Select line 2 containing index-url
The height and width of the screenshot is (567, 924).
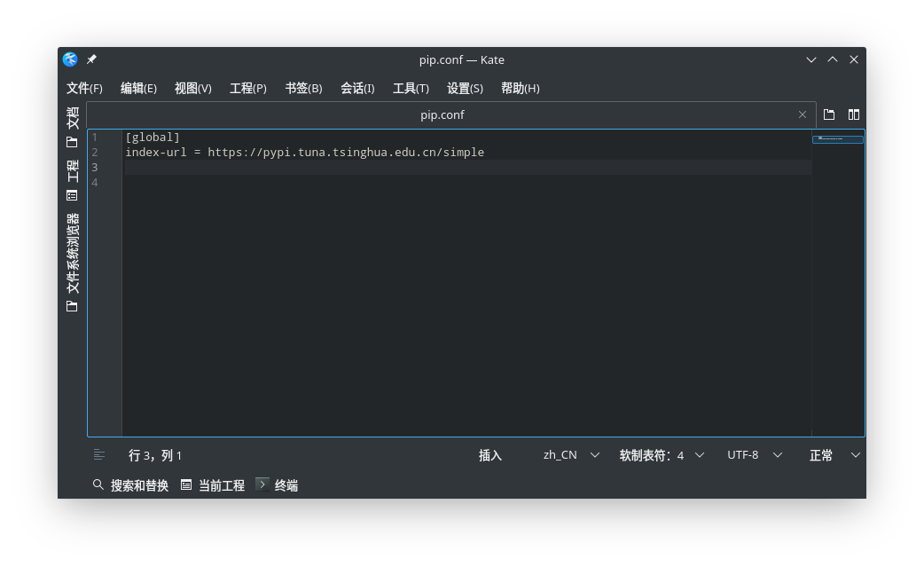click(305, 152)
